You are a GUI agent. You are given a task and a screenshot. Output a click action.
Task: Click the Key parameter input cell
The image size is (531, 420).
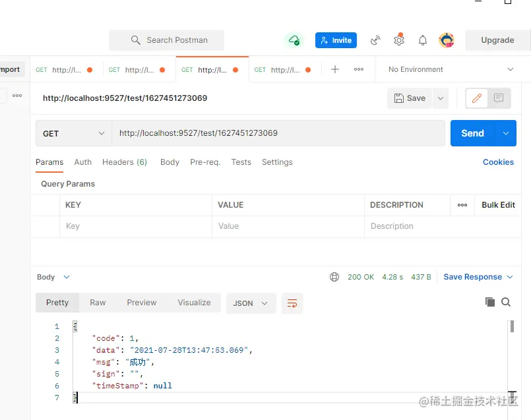(x=136, y=226)
